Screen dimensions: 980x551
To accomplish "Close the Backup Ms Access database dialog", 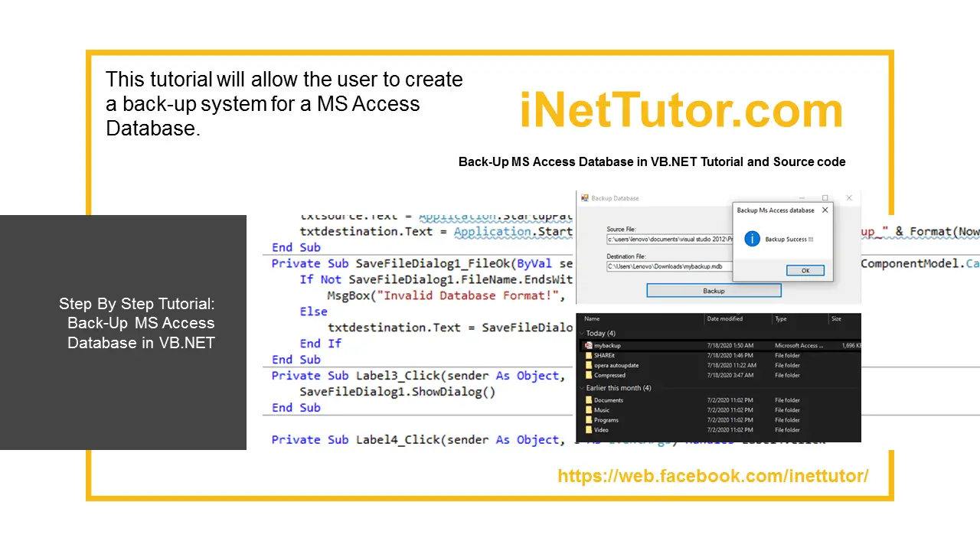I will (825, 210).
